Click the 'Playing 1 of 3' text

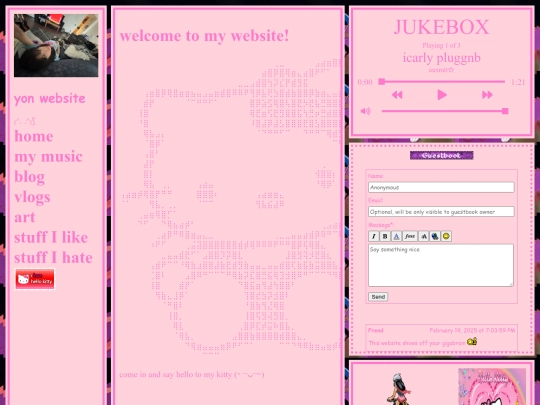coord(442,45)
